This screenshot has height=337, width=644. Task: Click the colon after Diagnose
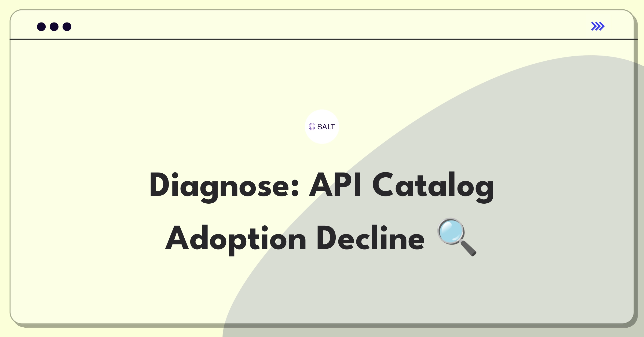click(295, 188)
